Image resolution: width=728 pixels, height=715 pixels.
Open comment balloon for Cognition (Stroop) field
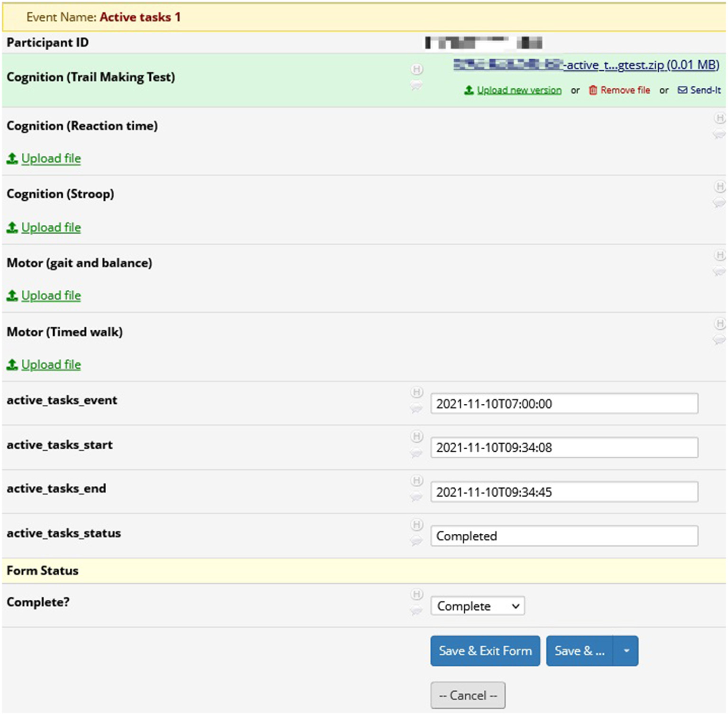pos(719,203)
